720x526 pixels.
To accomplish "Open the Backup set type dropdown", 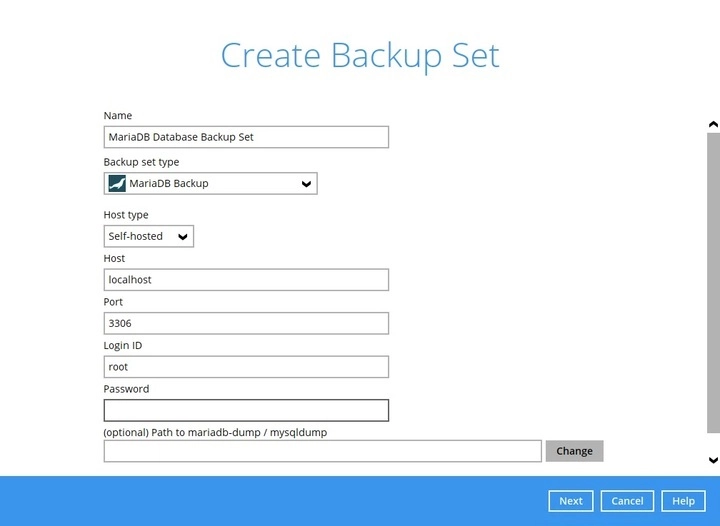I will tap(210, 184).
